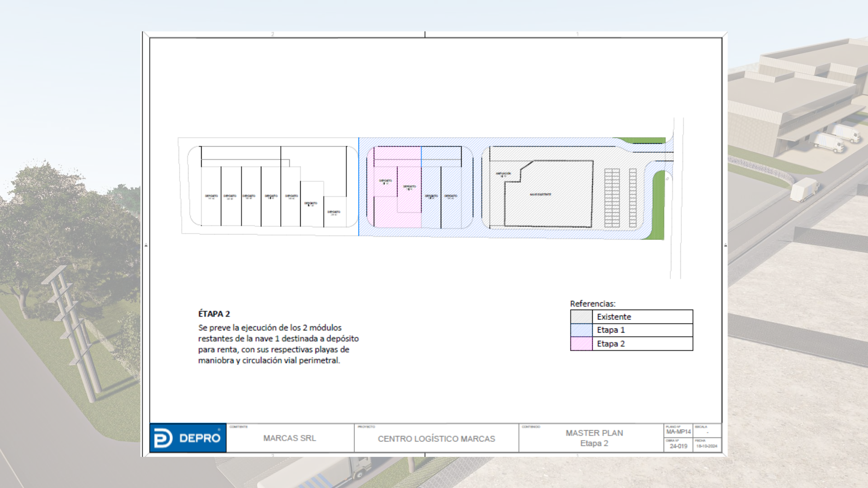Click the blue Etapa 1 legend swatch

coord(581,330)
